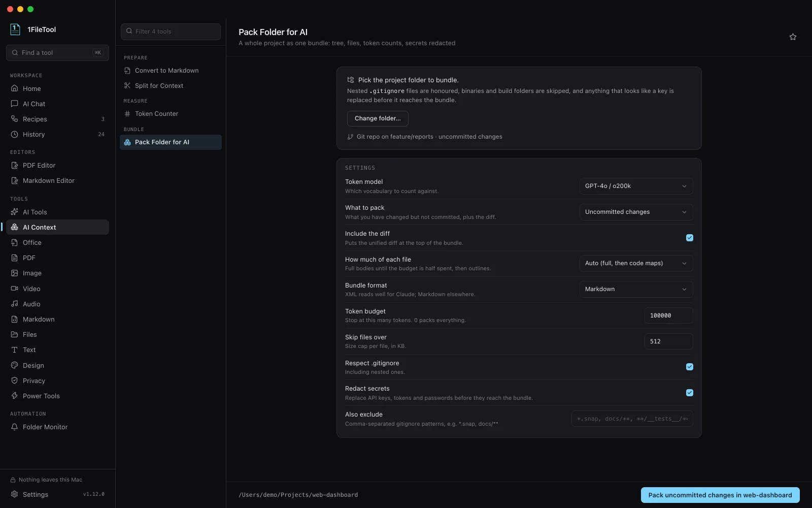The width and height of the screenshot is (812, 508).
Task: Click the AI Tools sparkle icon
Action: [x=15, y=212]
